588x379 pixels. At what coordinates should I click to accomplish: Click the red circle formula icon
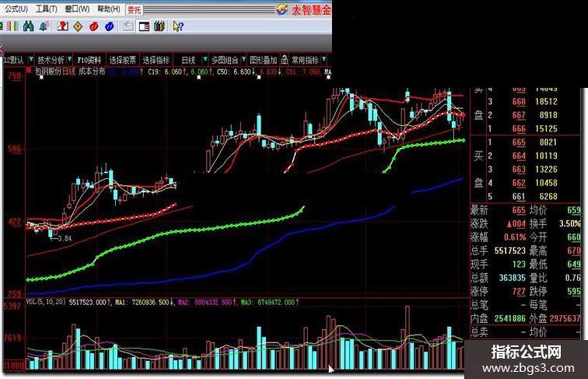(x=94, y=26)
